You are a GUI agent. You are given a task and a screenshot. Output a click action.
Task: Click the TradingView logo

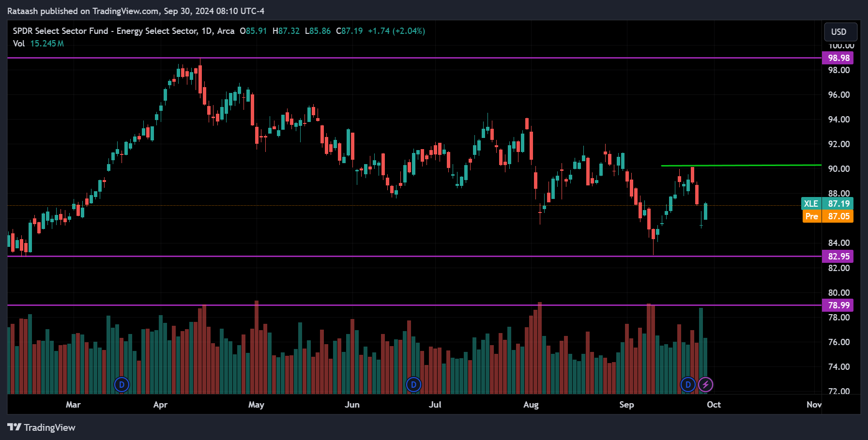point(42,427)
